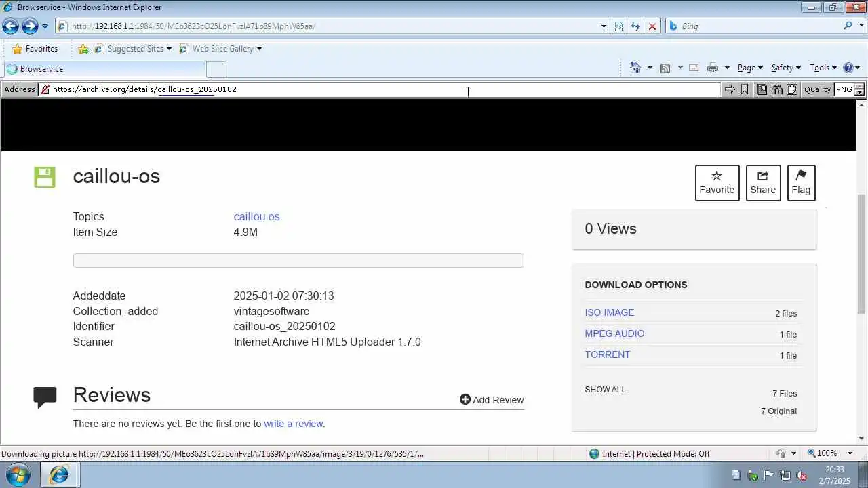This screenshot has height=488, width=868.
Task: Click Internet Protected Mode status zone
Action: click(x=649, y=454)
